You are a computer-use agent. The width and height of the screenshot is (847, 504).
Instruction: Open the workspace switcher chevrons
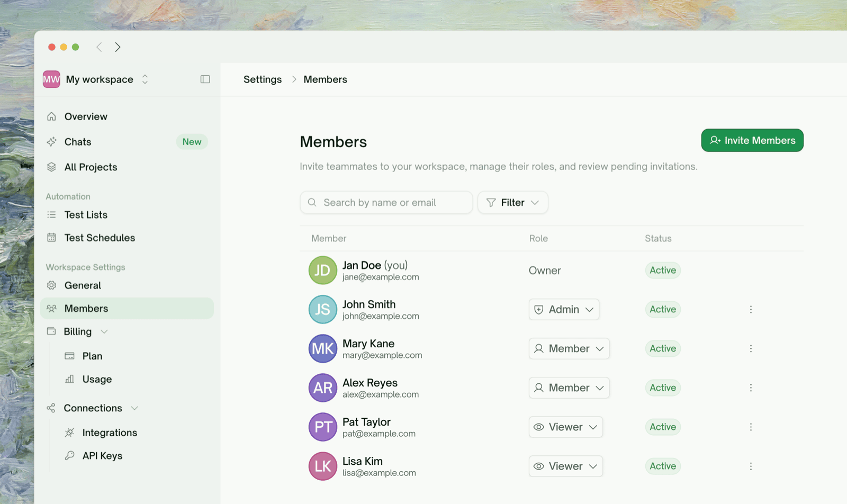click(x=145, y=79)
